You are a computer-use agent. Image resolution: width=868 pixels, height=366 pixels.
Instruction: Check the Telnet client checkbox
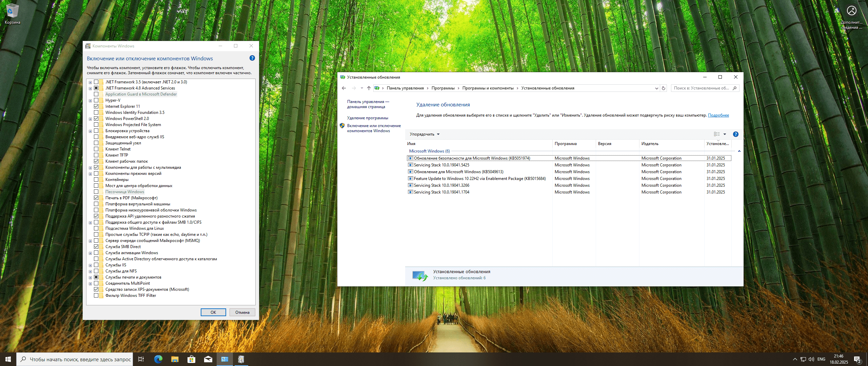pos(96,149)
